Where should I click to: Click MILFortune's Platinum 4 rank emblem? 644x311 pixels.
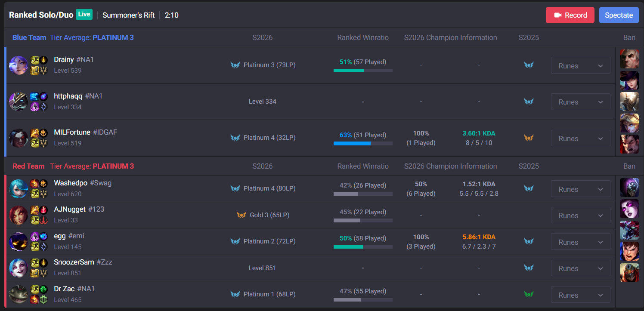[235, 138]
